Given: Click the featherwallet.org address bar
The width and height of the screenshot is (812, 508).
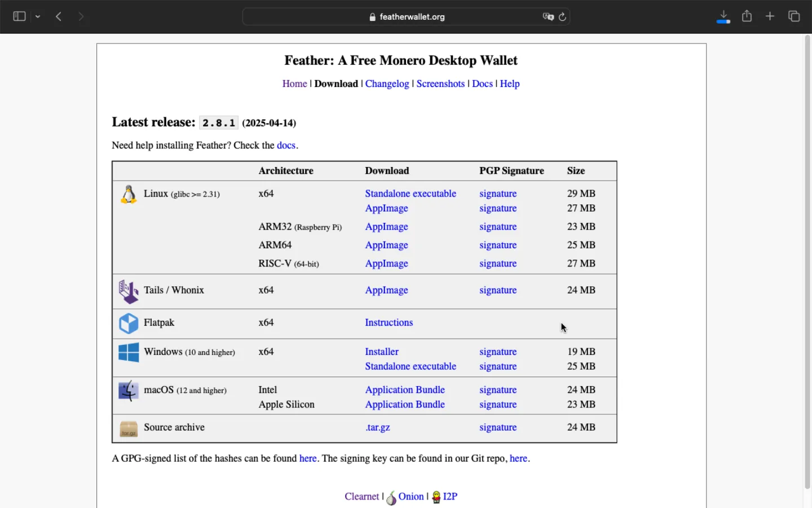Looking at the screenshot, I should click(406, 17).
